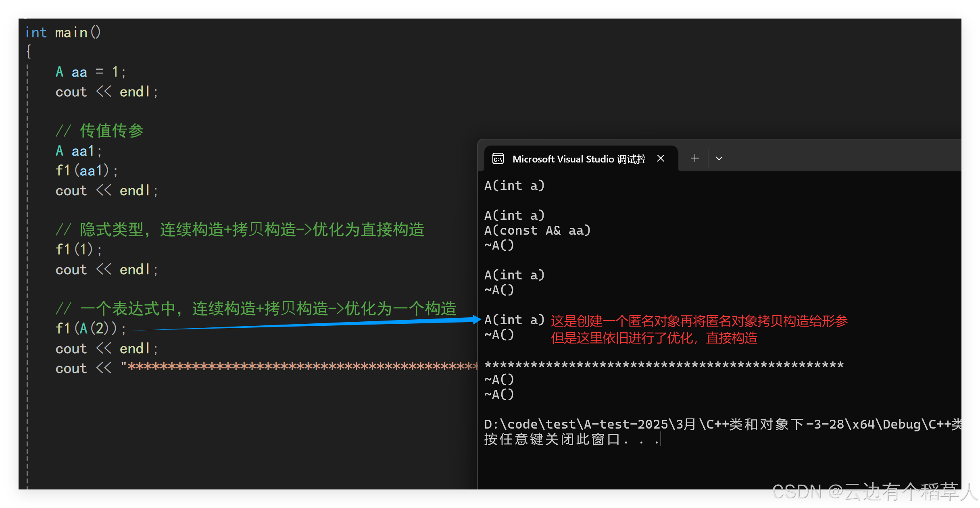Click the blue arrow head pointing to output
The width and height of the screenshot is (980, 508).
(x=475, y=320)
